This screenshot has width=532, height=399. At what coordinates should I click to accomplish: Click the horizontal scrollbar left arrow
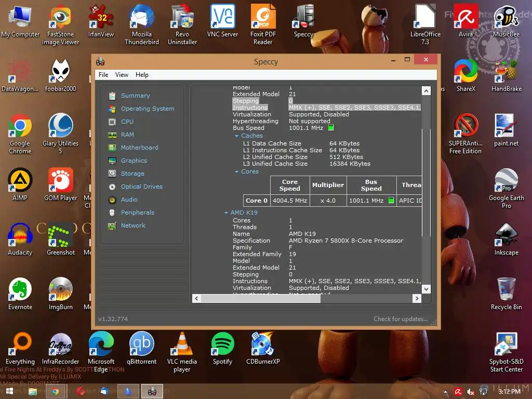coord(196,299)
